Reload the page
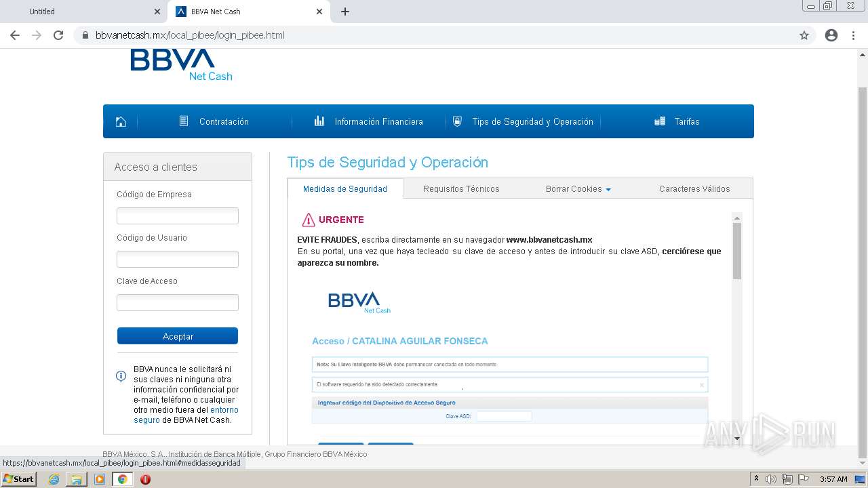868x488 pixels. pos(58,35)
